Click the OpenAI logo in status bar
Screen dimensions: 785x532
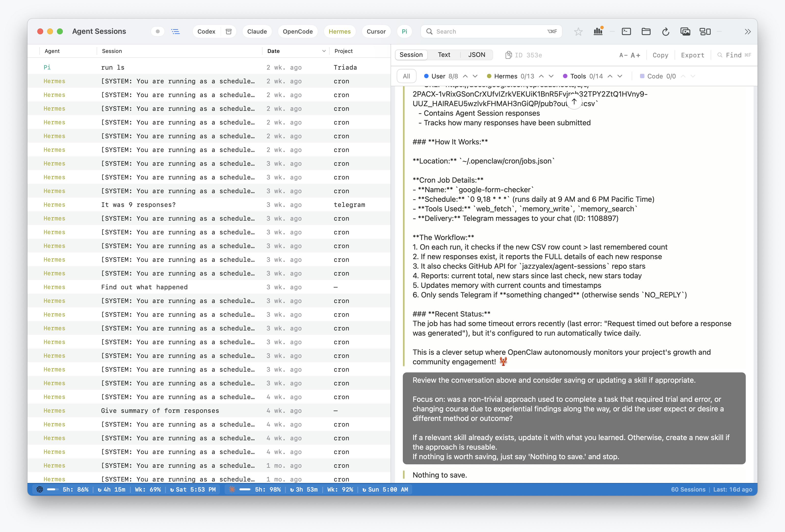pos(39,490)
